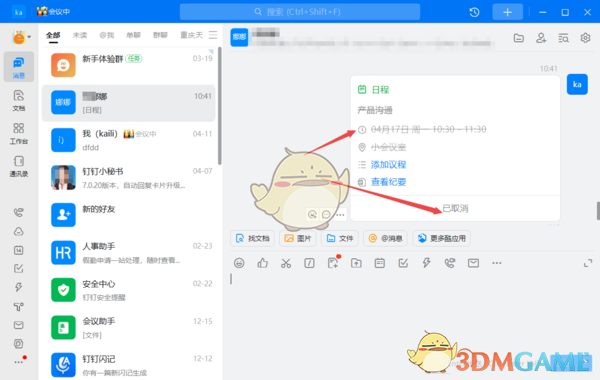This screenshot has height=380, width=600.
Task: Select the 单聊 tab
Action: (x=134, y=35)
